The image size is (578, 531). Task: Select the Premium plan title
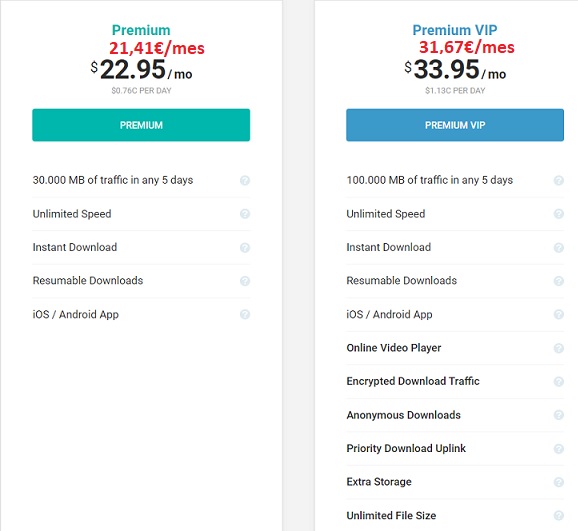coord(141,30)
